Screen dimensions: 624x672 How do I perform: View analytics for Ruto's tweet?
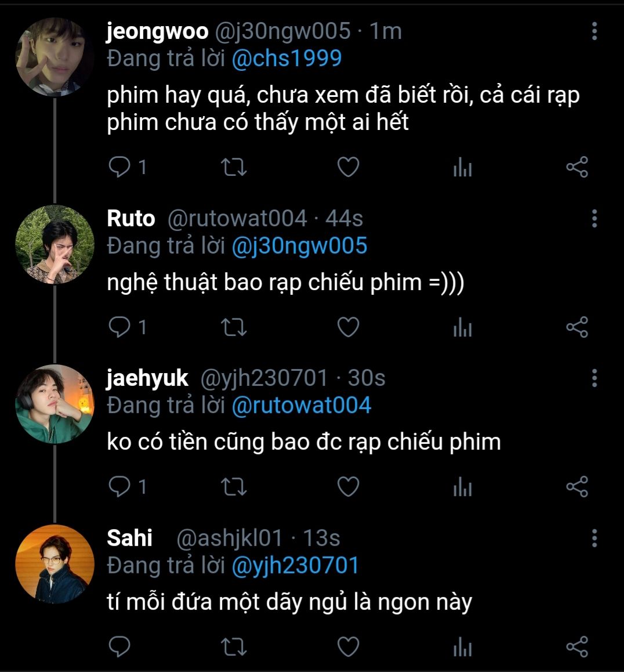click(x=462, y=328)
